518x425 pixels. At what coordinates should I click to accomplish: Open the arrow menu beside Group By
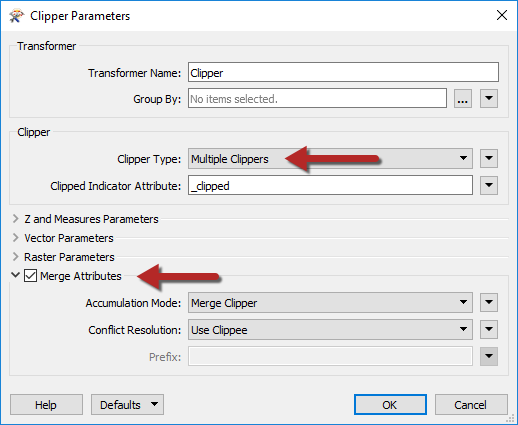coord(489,99)
